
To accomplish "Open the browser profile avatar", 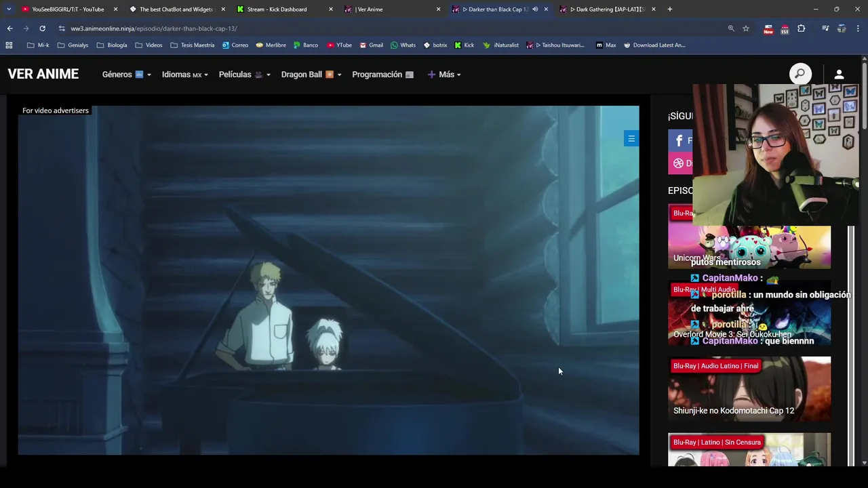I will click(842, 28).
